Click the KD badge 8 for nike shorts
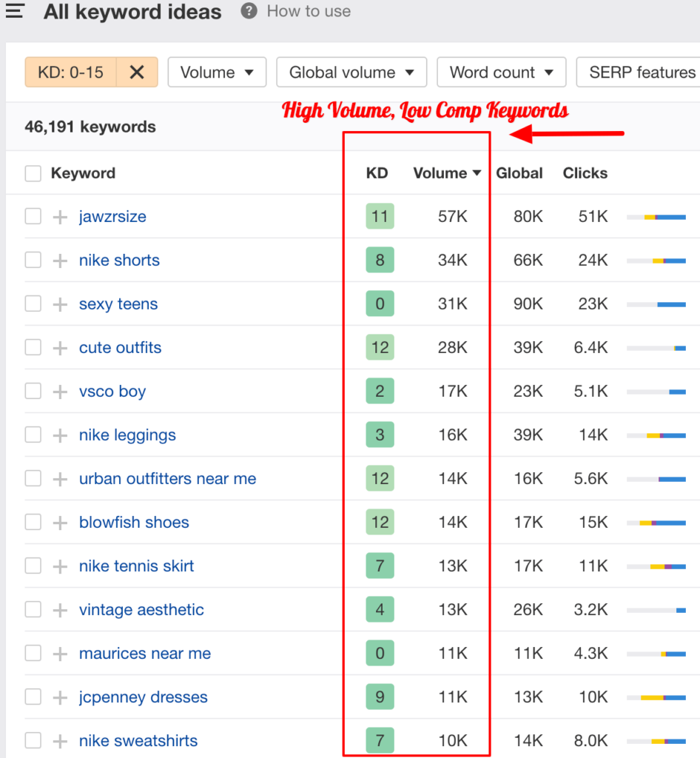The height and width of the screenshot is (758, 700). click(x=380, y=260)
